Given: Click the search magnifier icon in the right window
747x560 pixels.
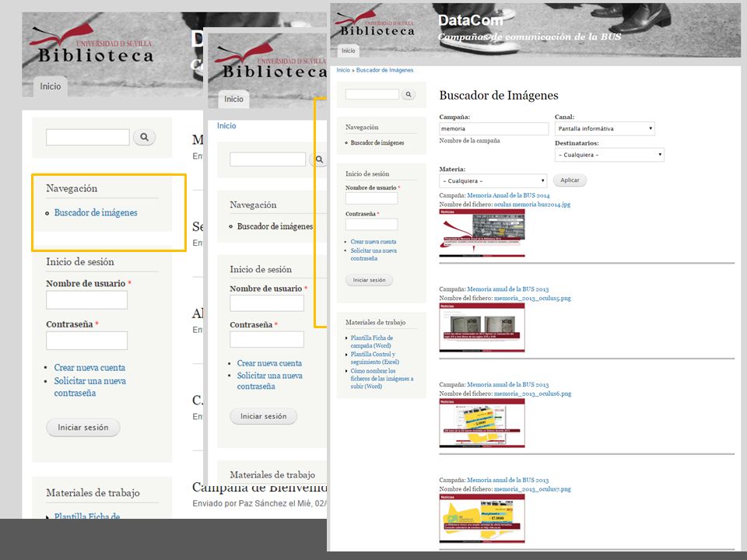Looking at the screenshot, I should pos(409,94).
